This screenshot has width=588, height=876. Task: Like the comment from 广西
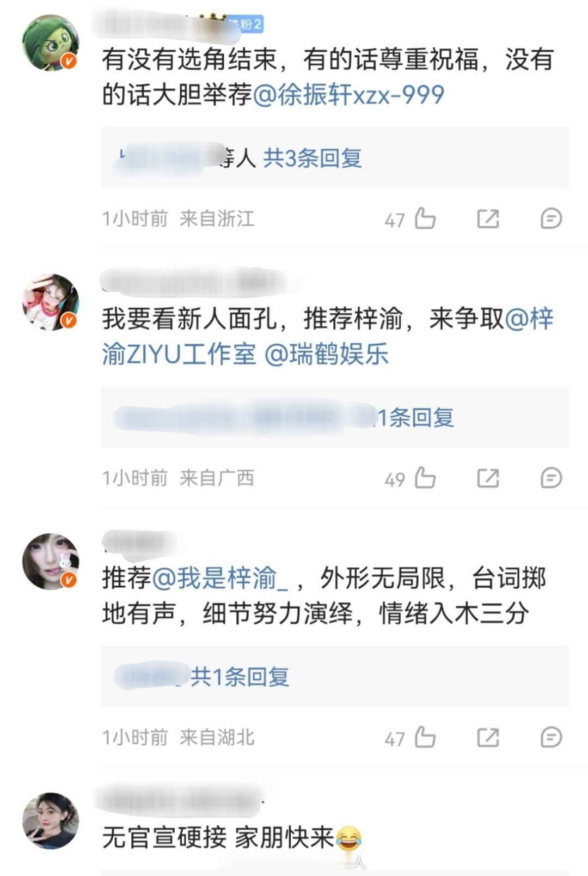(425, 478)
